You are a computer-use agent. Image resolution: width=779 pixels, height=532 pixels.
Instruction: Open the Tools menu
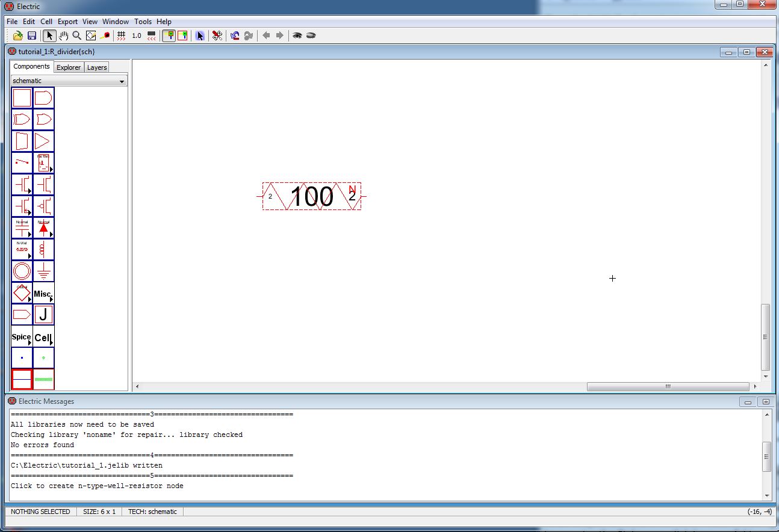click(143, 21)
